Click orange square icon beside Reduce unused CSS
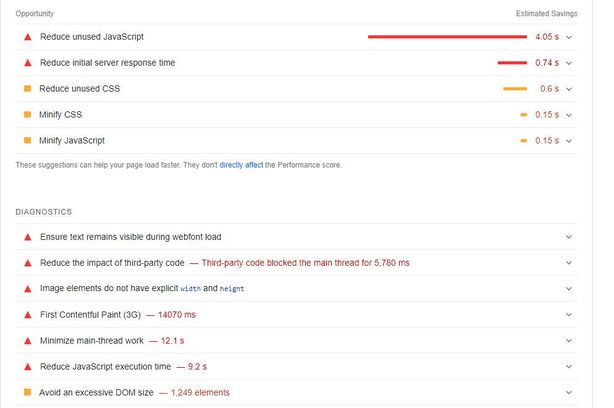614x408 pixels. pos(28,89)
